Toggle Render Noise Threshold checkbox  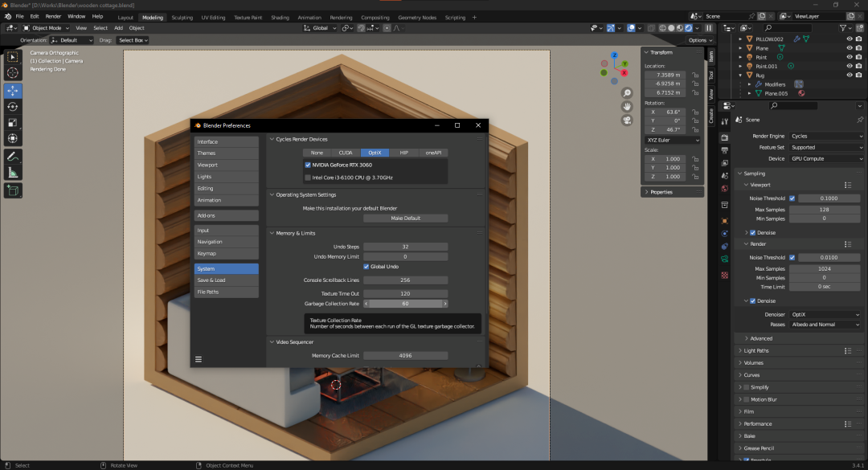(792, 257)
